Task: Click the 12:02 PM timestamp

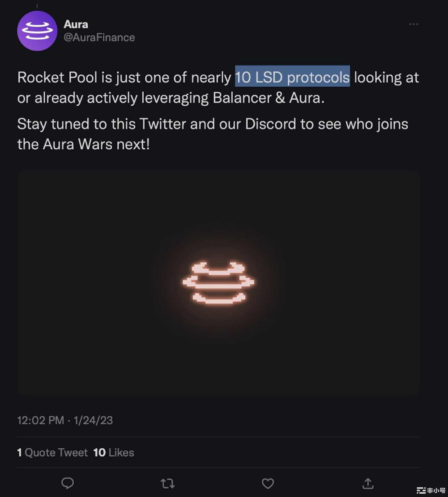Action: click(x=40, y=420)
